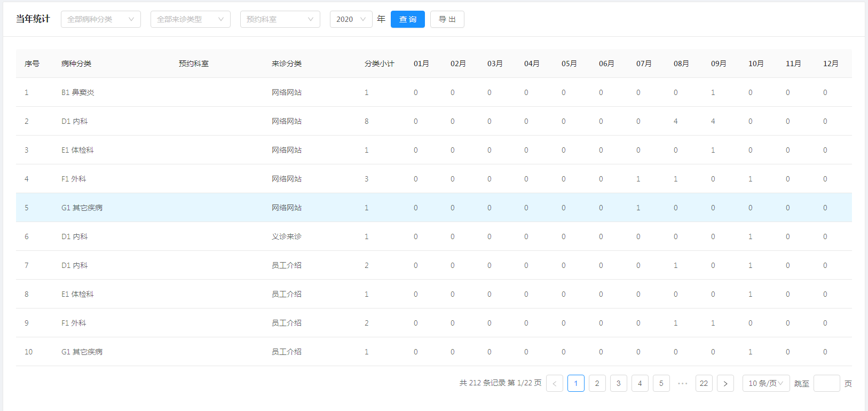This screenshot has height=411, width=868.
Task: Click the 当年统计 title
Action: point(33,19)
